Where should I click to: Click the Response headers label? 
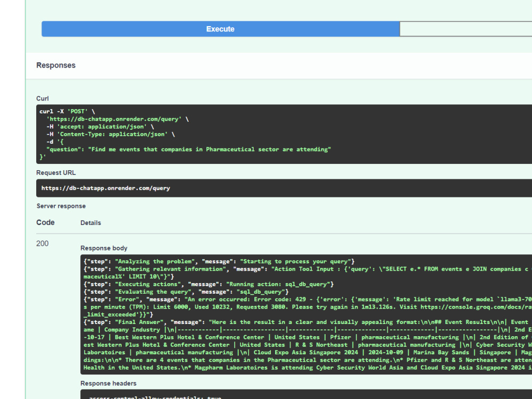coord(108,384)
